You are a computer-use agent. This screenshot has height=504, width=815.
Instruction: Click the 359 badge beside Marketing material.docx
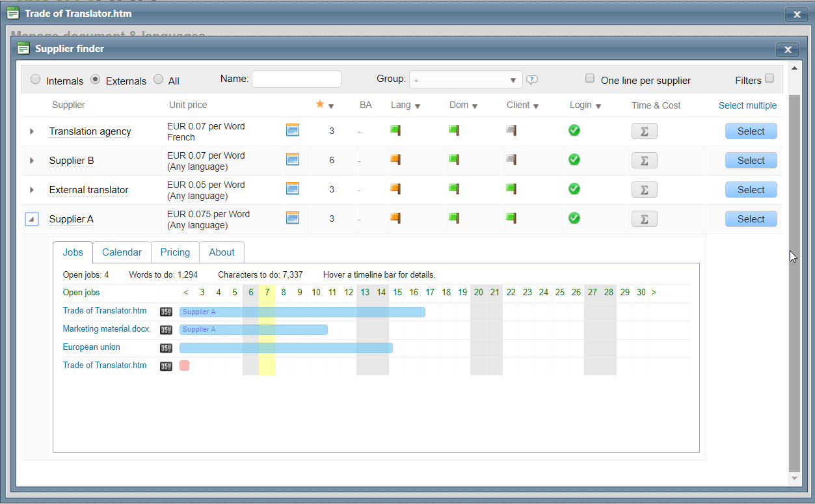point(166,330)
